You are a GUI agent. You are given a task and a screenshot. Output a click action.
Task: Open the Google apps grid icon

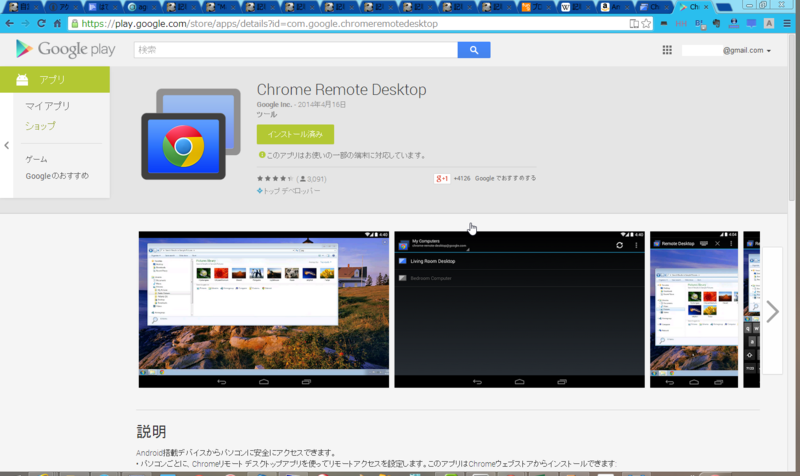(667, 49)
